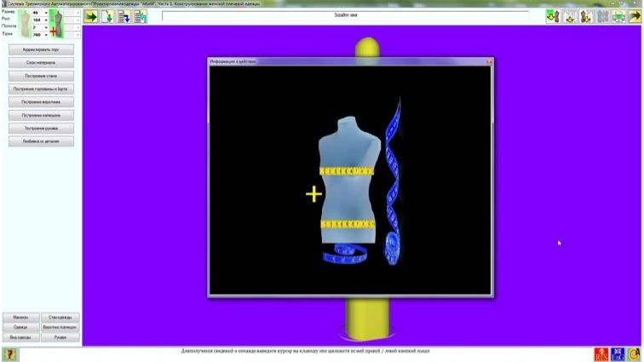Click the 'Вид одежды' button
The height and width of the screenshot is (362, 644).
[x=21, y=337]
